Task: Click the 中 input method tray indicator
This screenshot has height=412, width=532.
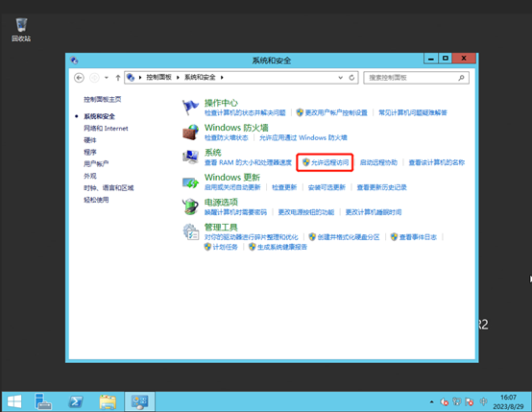Action: (483, 402)
